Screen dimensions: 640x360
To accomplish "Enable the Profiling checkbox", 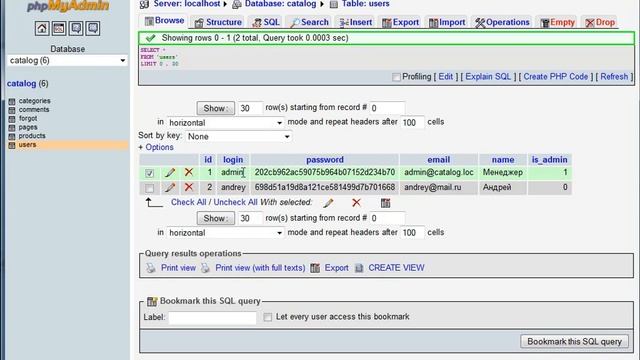I will 396,77.
